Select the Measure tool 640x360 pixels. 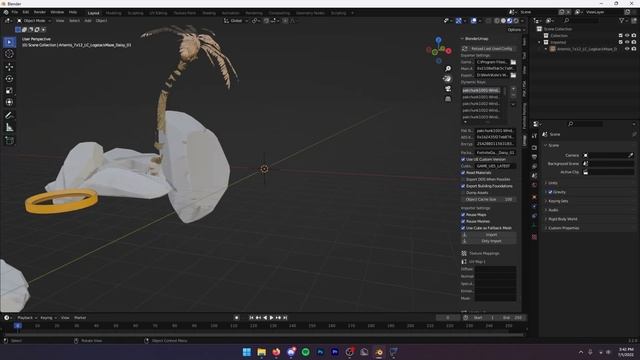tap(9, 128)
